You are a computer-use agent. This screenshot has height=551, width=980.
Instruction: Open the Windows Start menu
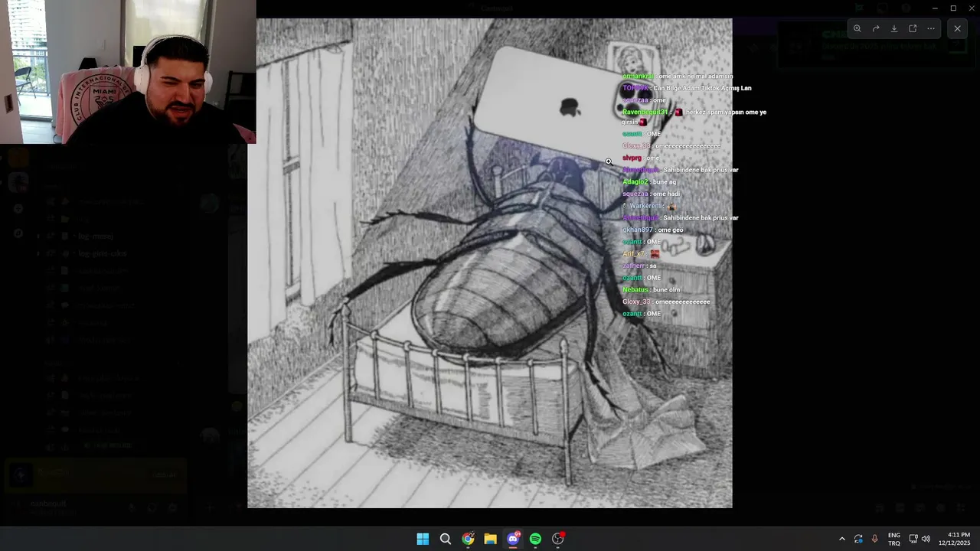[423, 539]
